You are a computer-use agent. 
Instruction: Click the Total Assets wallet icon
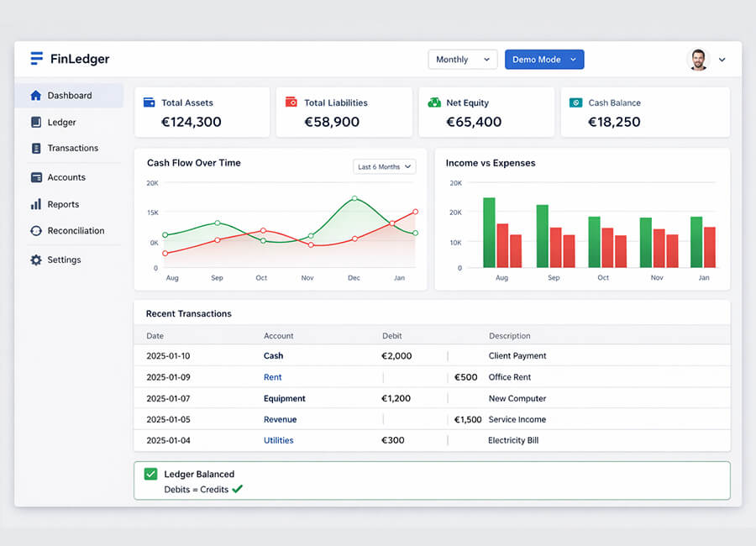click(x=149, y=102)
